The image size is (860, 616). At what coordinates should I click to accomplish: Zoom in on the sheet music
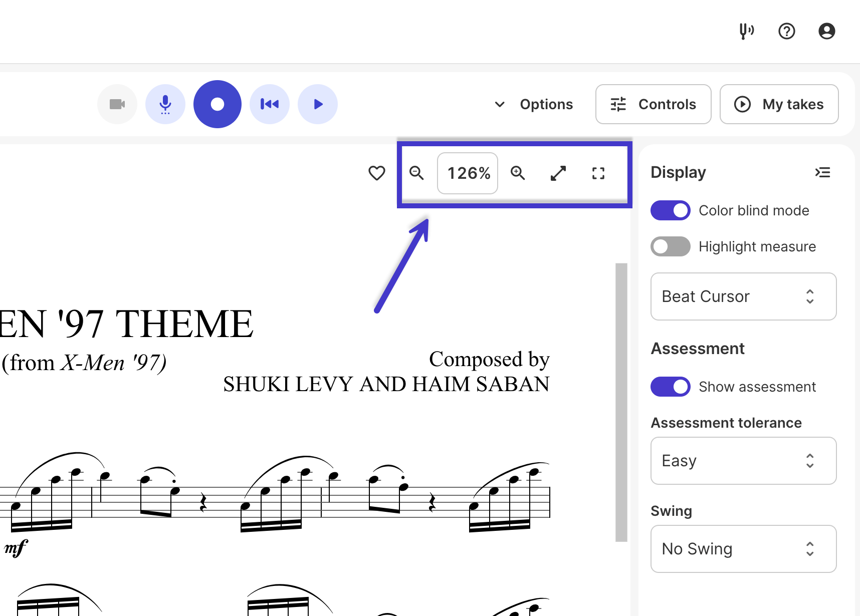518,173
